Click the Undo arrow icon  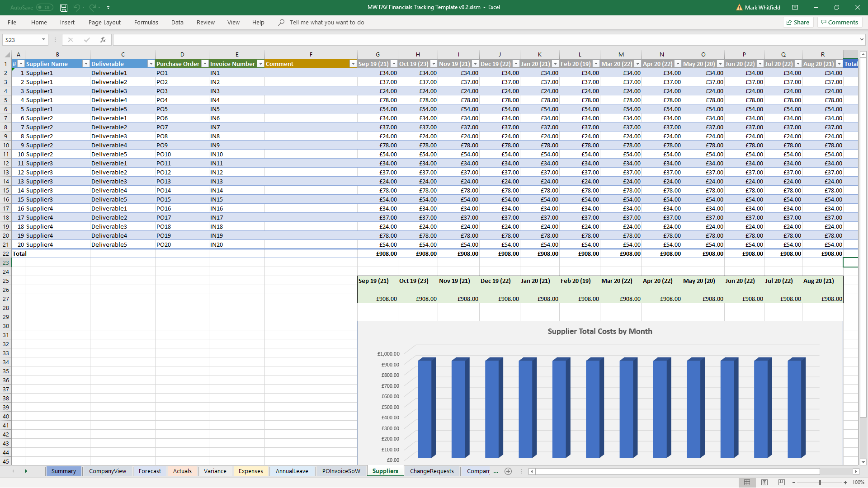[x=76, y=8]
